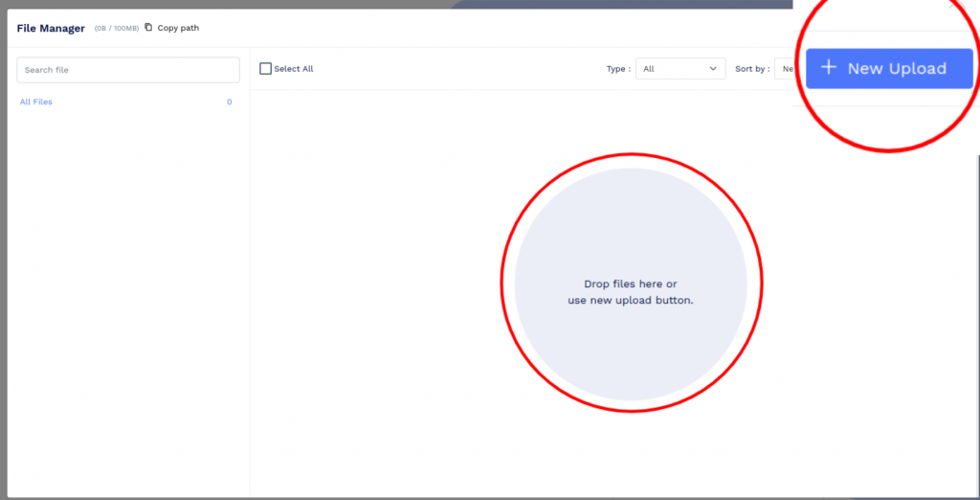Image resolution: width=980 pixels, height=500 pixels.
Task: Tick the Select All checkbox
Action: [266, 69]
